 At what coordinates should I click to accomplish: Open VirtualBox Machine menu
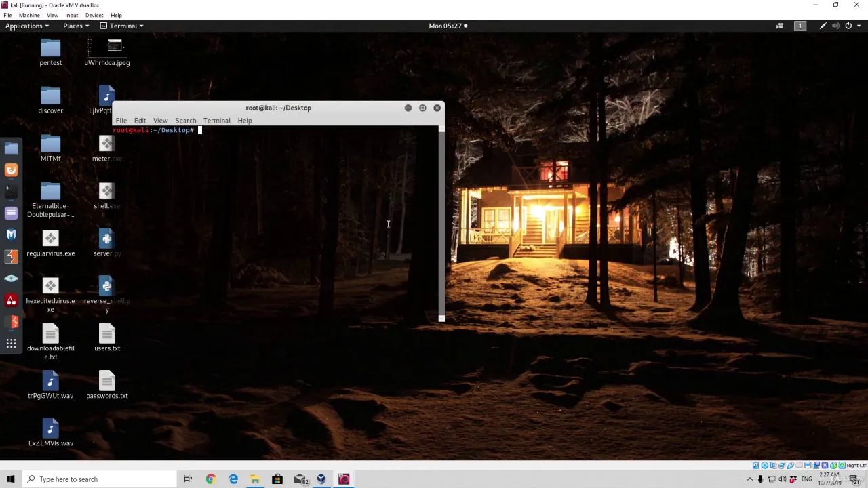[x=29, y=15]
